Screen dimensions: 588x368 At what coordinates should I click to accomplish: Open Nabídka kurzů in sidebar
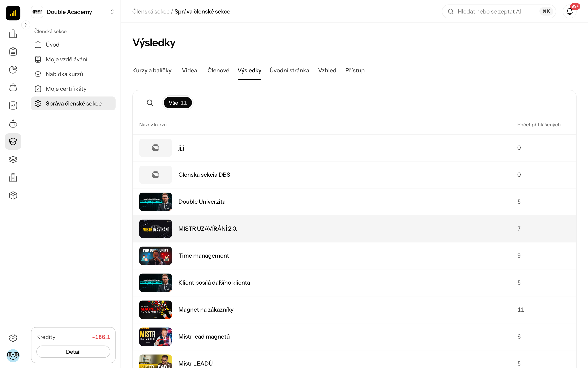click(73, 74)
